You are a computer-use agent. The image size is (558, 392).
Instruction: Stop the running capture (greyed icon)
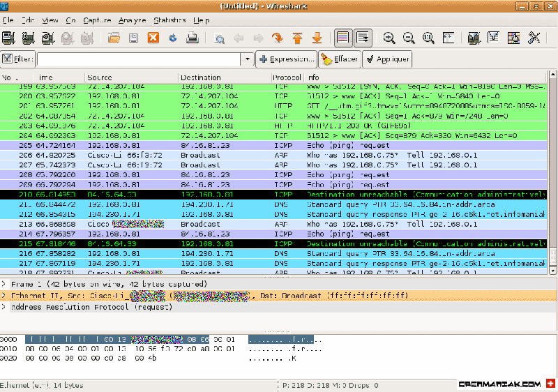[x=67, y=38]
